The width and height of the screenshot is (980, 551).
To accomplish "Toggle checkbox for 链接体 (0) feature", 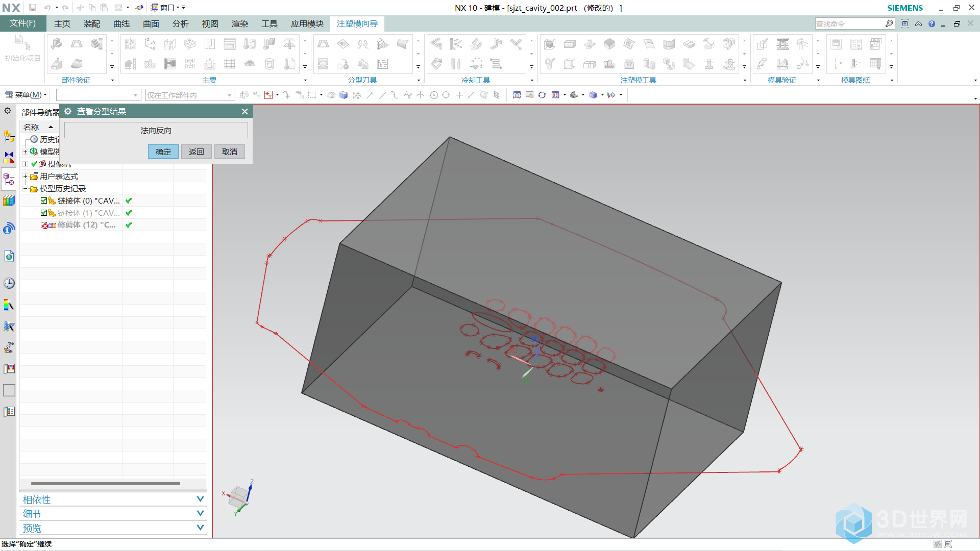I will tap(44, 201).
